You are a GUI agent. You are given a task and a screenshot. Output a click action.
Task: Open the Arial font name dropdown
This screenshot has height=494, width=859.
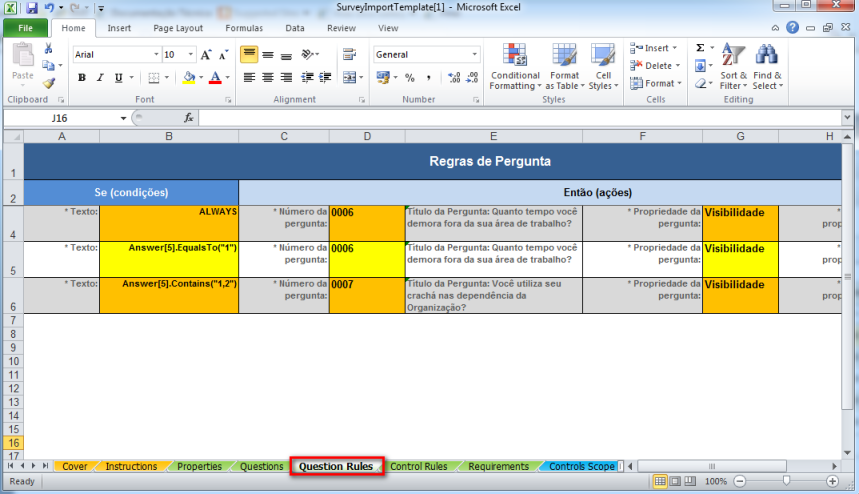156,54
